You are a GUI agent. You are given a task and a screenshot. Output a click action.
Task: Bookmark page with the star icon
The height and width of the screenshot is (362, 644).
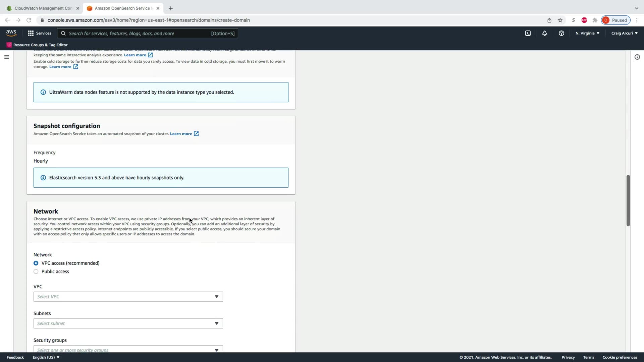point(560,20)
